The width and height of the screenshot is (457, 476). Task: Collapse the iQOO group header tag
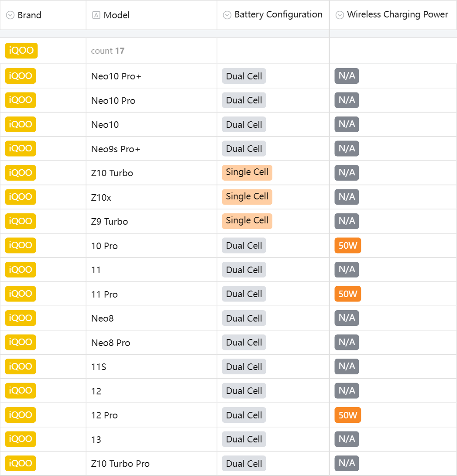[21, 51]
